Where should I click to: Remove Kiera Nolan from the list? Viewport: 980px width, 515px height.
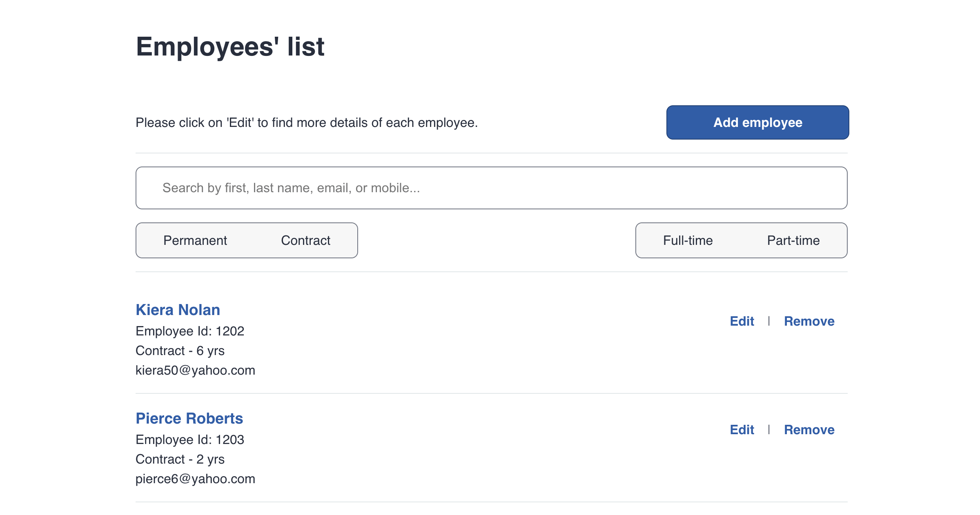coord(809,321)
